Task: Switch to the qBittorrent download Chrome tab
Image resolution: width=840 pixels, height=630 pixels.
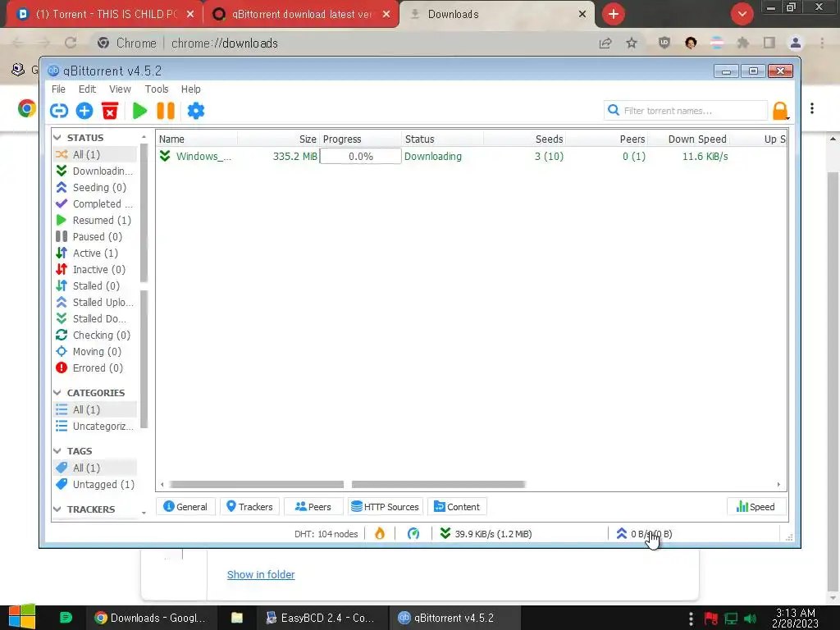Action: coord(301,15)
